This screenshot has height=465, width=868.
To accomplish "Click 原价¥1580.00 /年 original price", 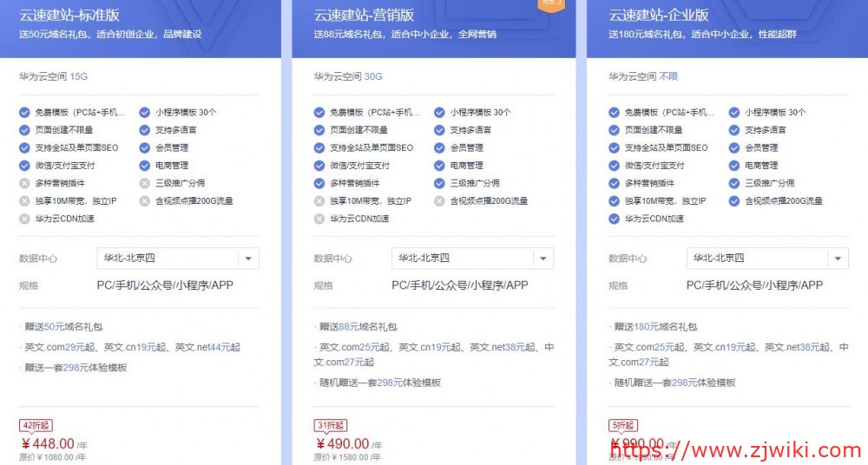I will [x=347, y=457].
